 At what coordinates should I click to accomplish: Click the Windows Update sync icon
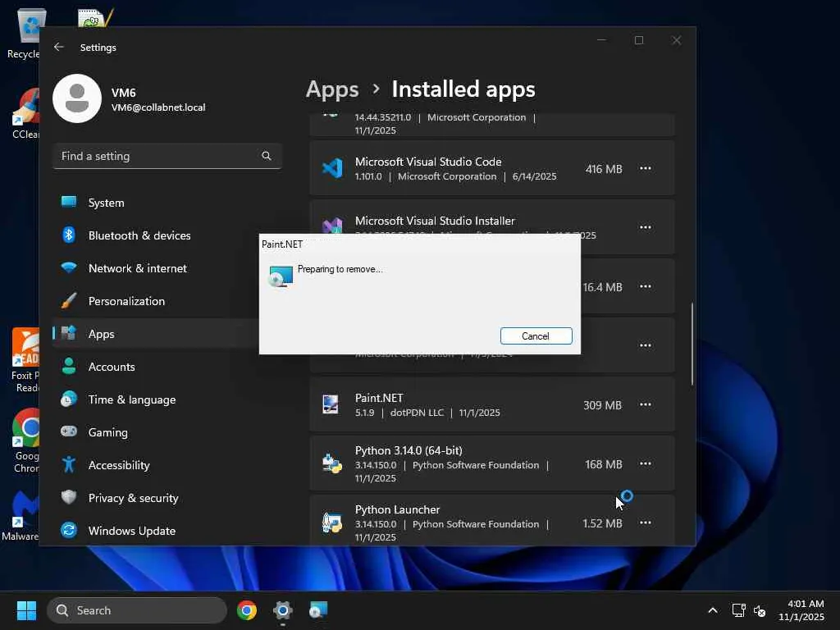click(x=69, y=530)
